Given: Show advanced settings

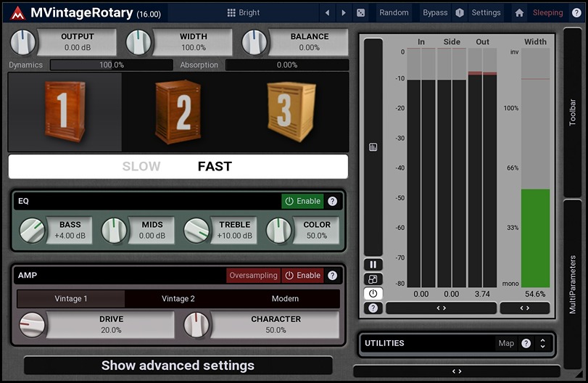Looking at the screenshot, I should coord(178,366).
